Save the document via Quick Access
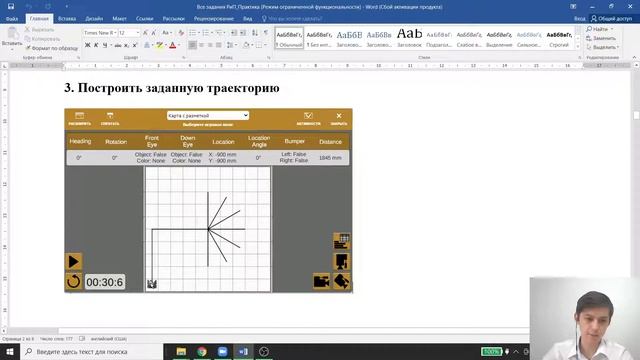 click(x=11, y=7)
